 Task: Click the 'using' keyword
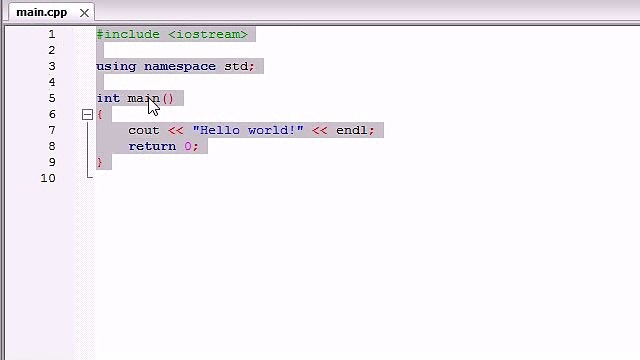click(x=116, y=67)
